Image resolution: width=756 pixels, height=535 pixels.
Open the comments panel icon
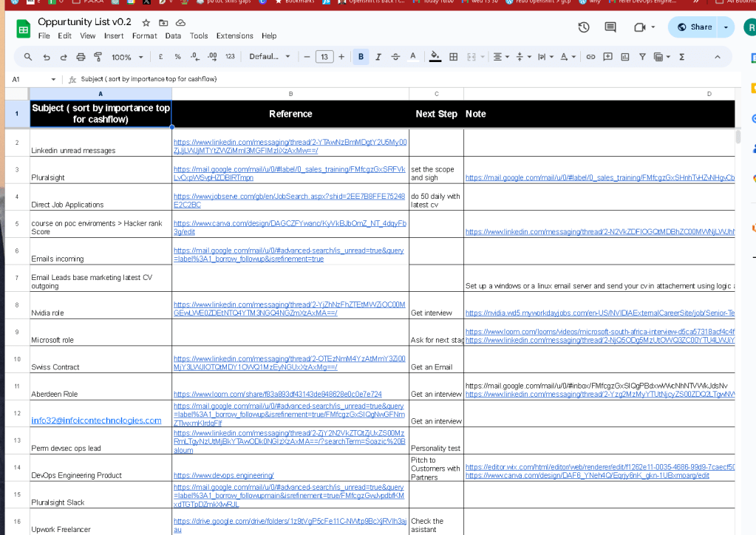click(x=610, y=27)
